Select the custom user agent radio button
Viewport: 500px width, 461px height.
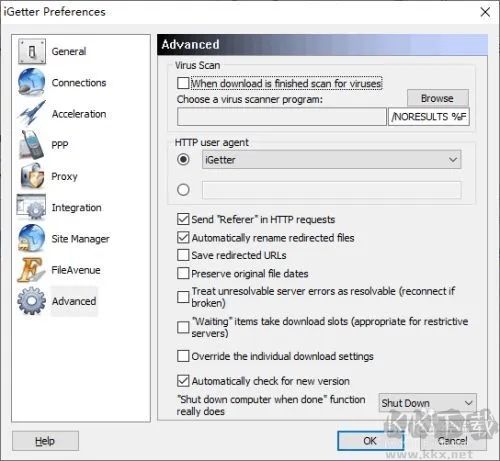(183, 190)
